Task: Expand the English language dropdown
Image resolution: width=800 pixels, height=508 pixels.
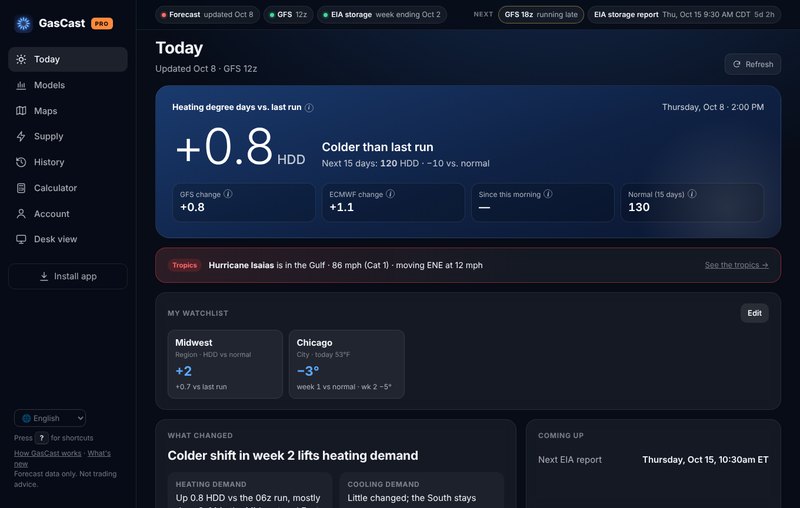Action: pyautogui.click(x=50, y=418)
